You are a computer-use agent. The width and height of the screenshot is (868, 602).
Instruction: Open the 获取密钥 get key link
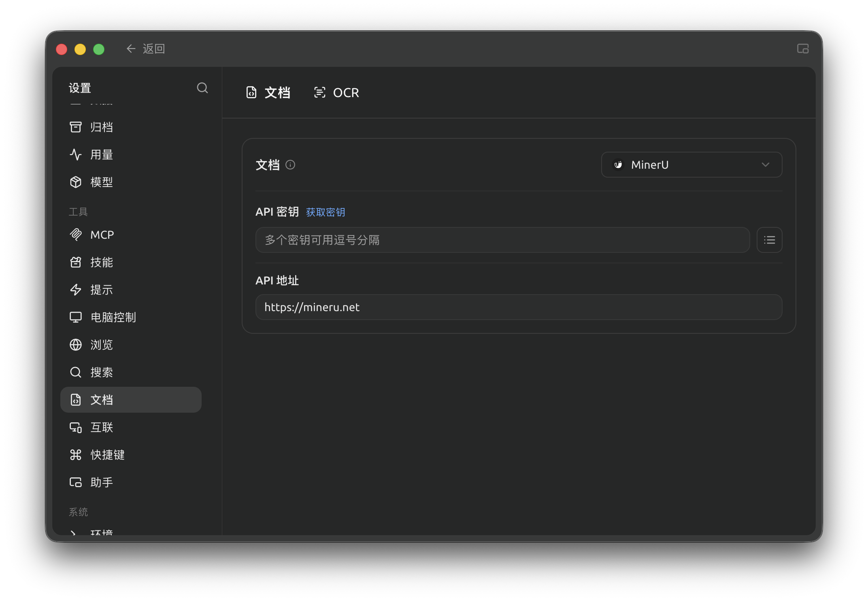tap(325, 212)
